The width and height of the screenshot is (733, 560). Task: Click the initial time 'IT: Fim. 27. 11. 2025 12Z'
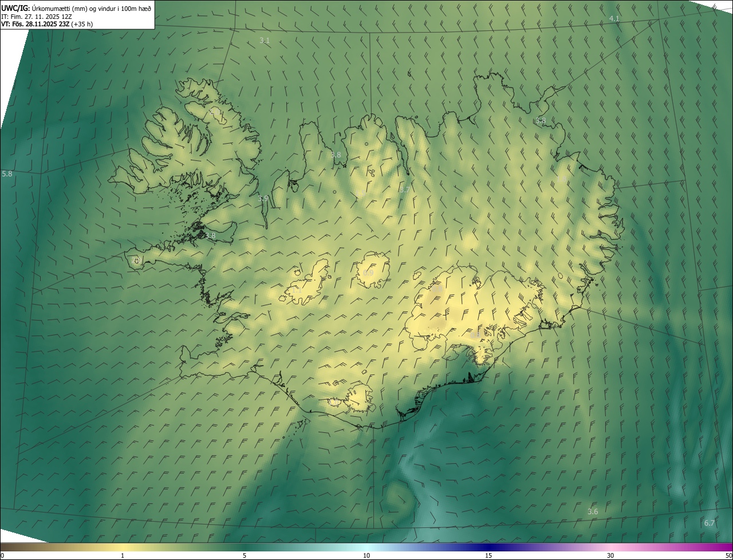37,17
